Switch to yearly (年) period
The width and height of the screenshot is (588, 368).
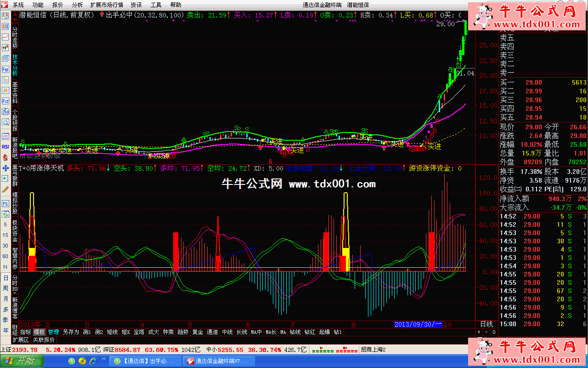click(6, 330)
